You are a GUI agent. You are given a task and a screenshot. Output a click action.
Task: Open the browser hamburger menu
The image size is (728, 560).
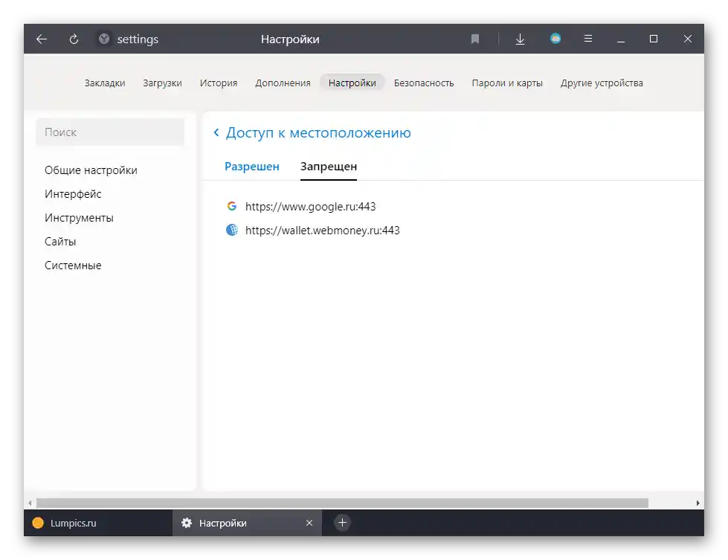tap(587, 39)
